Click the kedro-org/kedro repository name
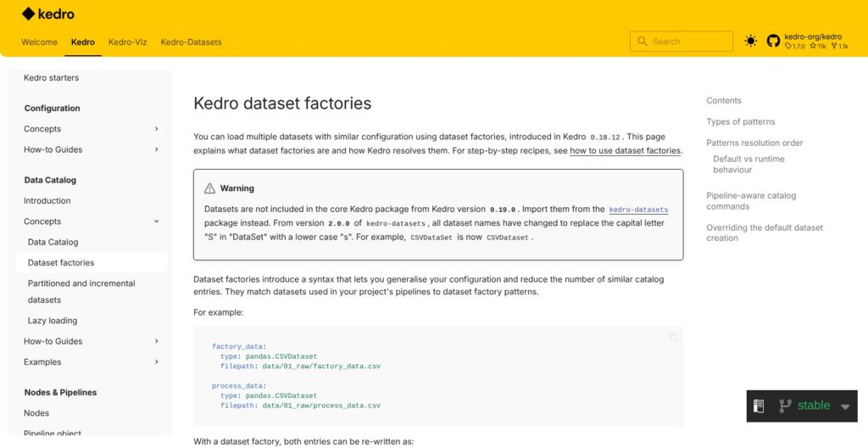868x448 pixels. click(813, 37)
